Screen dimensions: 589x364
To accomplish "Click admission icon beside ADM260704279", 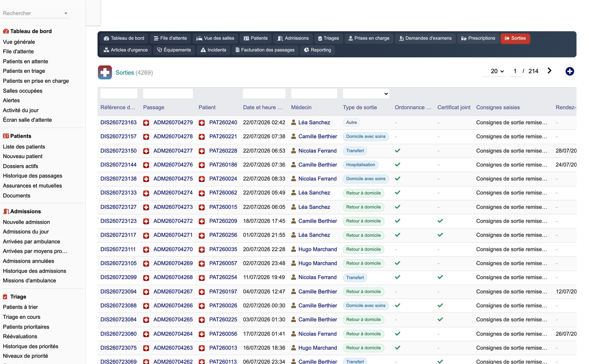I will click(x=146, y=123).
